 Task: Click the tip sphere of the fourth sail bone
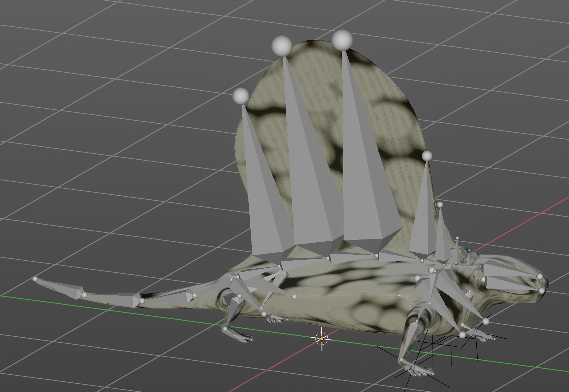coord(427,156)
